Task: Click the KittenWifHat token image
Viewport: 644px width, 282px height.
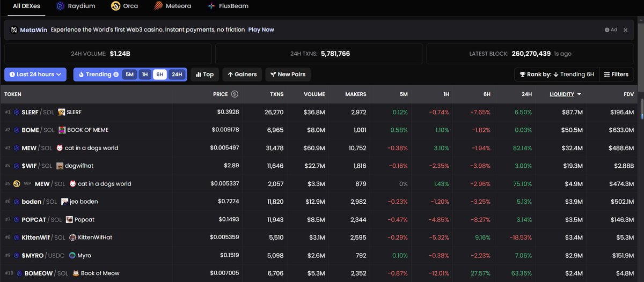Action: 72,238
